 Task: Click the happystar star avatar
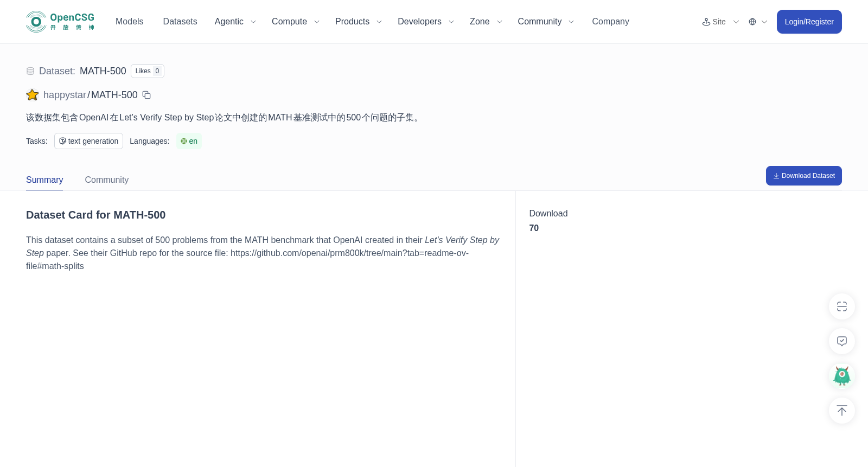[x=33, y=95]
